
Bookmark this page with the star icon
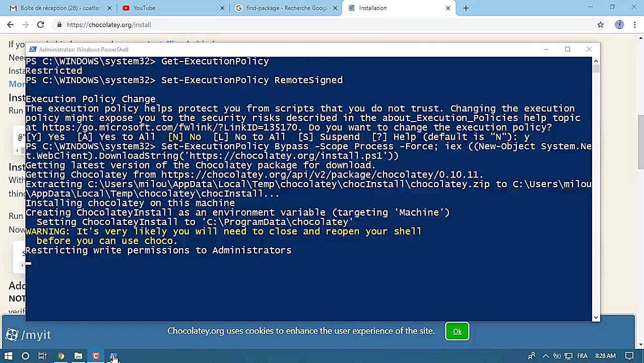click(601, 24)
